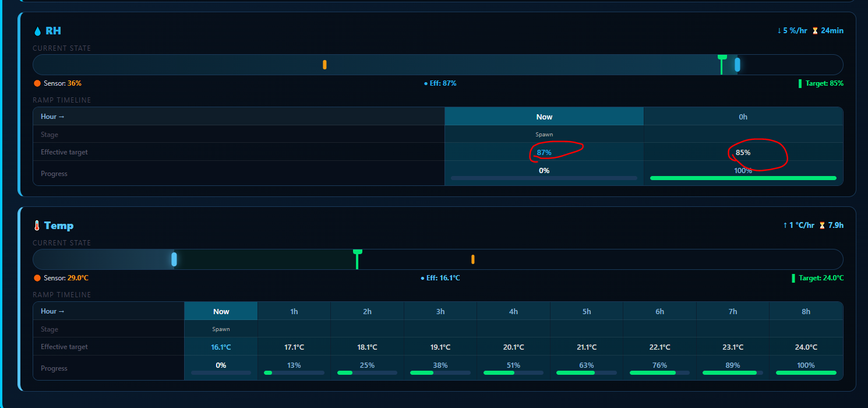Click the orange sensor marker on Temp bar
This screenshot has height=408, width=868.
click(x=473, y=259)
